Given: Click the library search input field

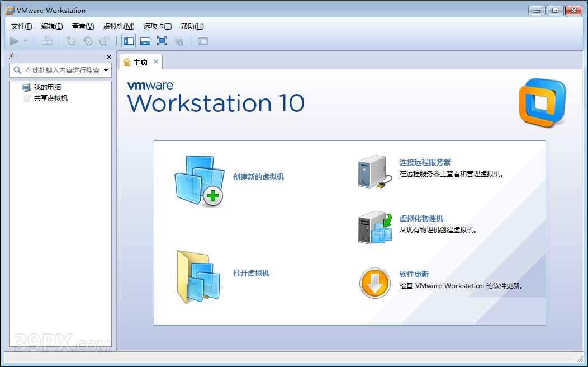Looking at the screenshot, I should [60, 70].
